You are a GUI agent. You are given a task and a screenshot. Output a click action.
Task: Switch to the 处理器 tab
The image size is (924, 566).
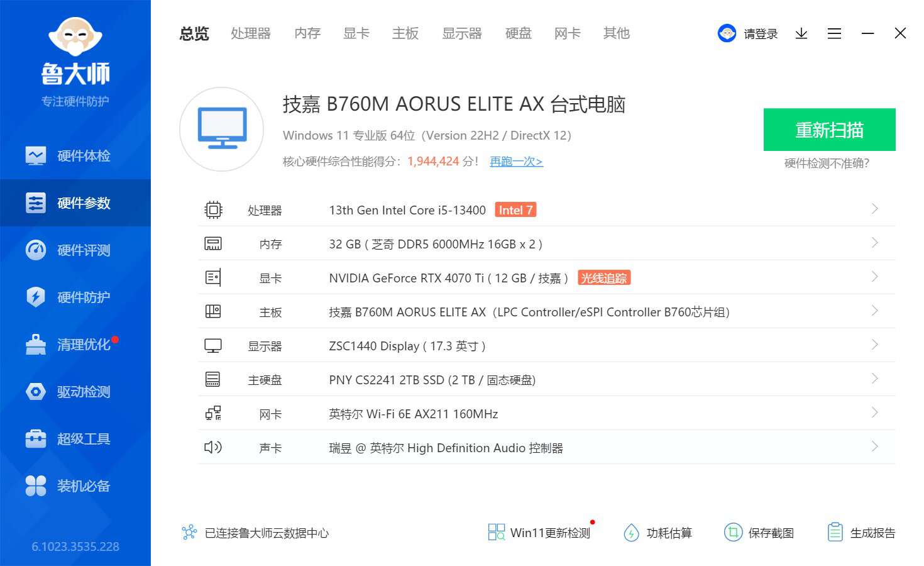[250, 33]
